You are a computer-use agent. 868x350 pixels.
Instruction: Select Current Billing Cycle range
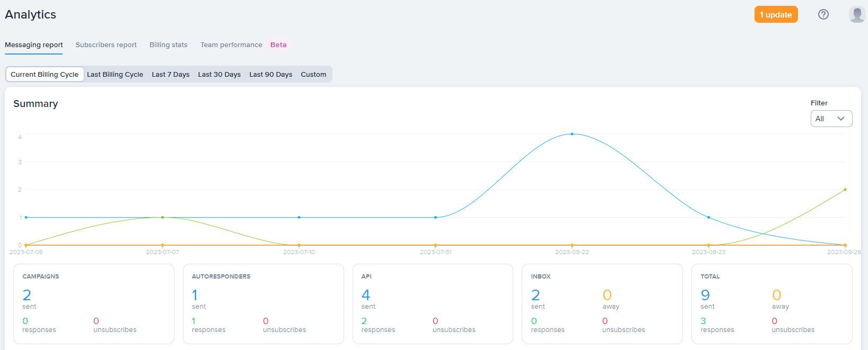click(x=45, y=75)
